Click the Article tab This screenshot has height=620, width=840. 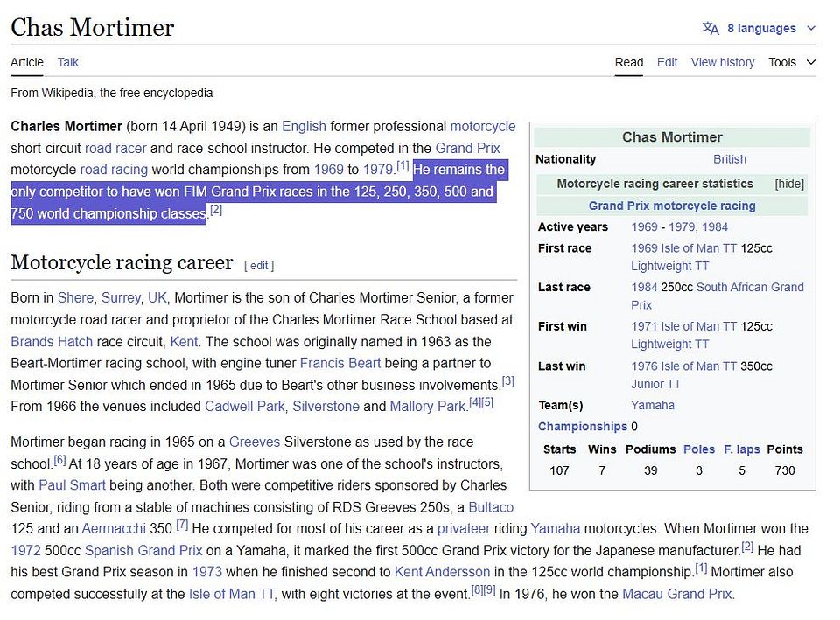pos(27,62)
